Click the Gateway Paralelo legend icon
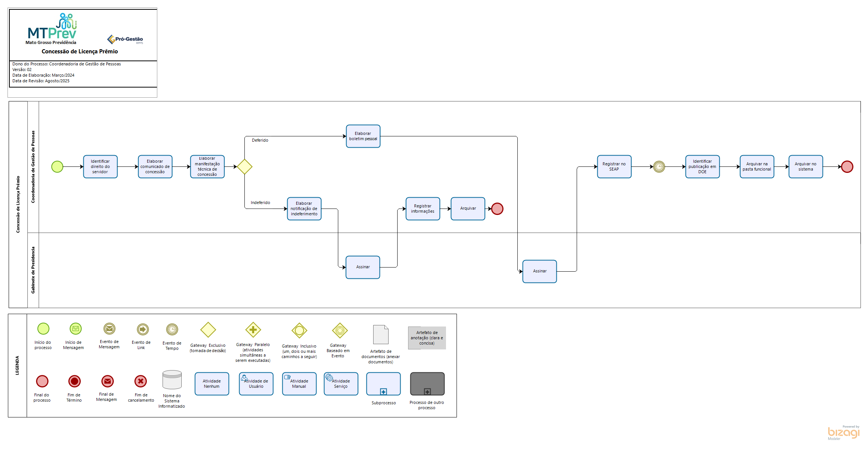This screenshot has height=452, width=868. point(253,330)
